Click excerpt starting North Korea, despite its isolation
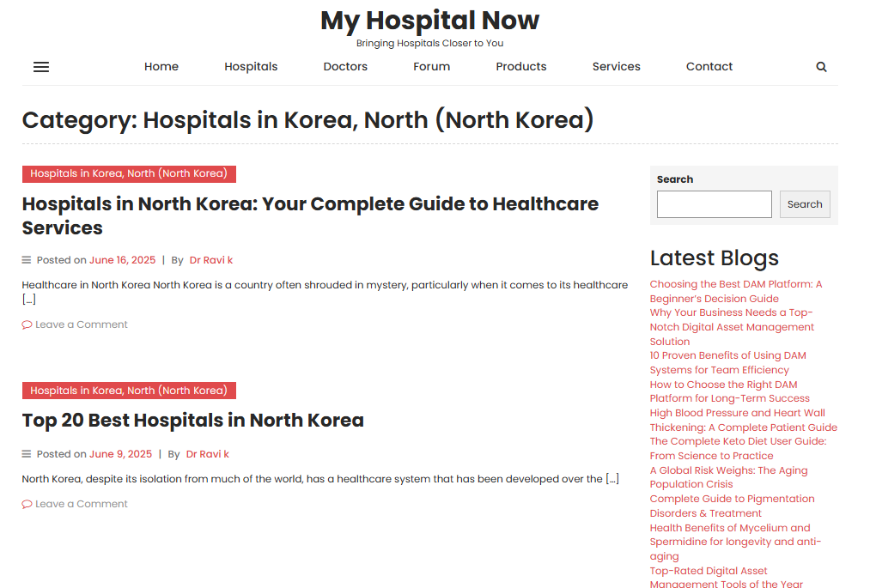 [x=320, y=479]
